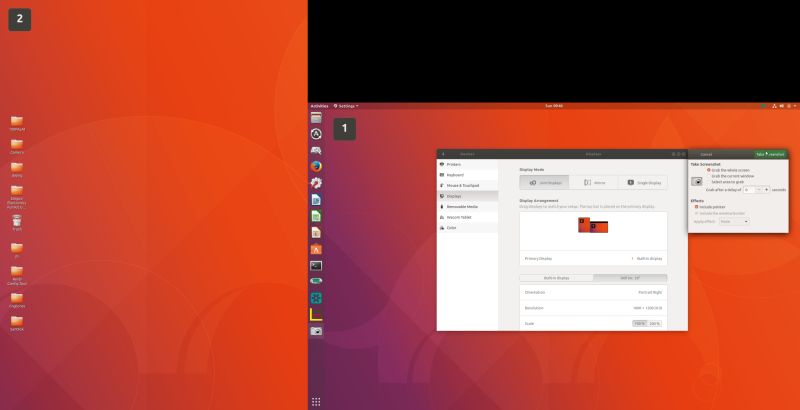Open Mouse & Touchpad settings

[467, 186]
